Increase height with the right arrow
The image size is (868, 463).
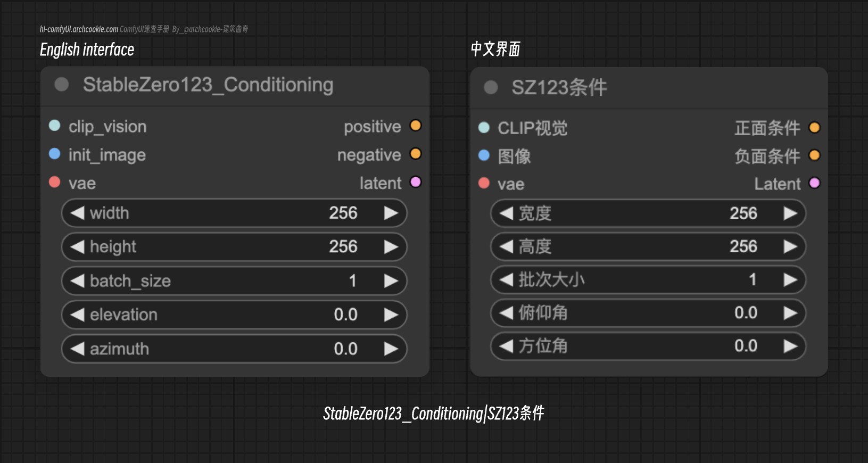(x=391, y=246)
